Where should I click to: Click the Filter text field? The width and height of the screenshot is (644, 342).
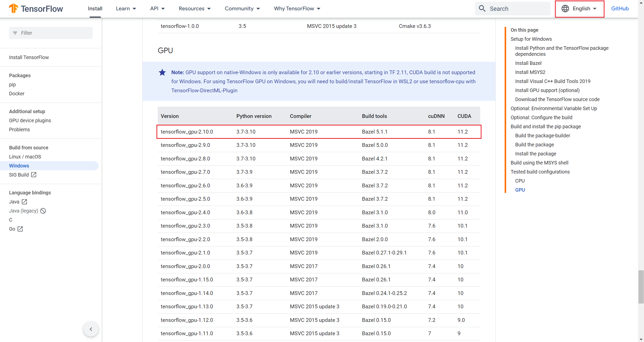51,33
